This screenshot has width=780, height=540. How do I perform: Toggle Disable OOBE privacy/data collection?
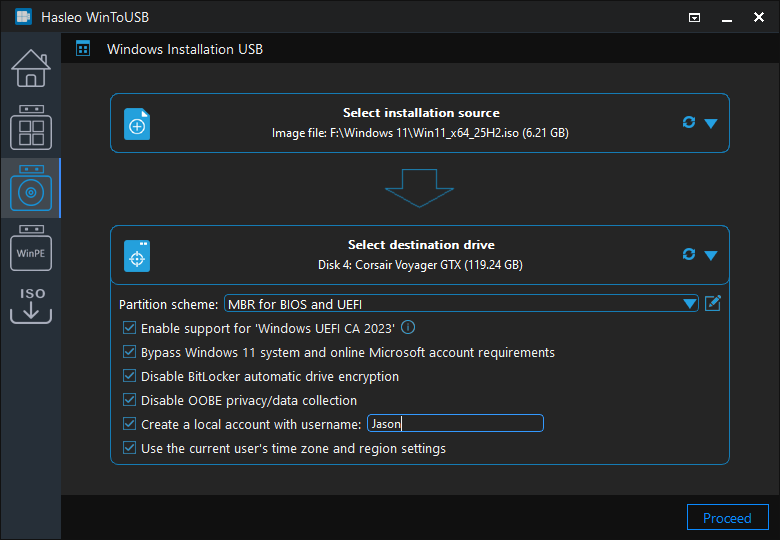point(129,399)
